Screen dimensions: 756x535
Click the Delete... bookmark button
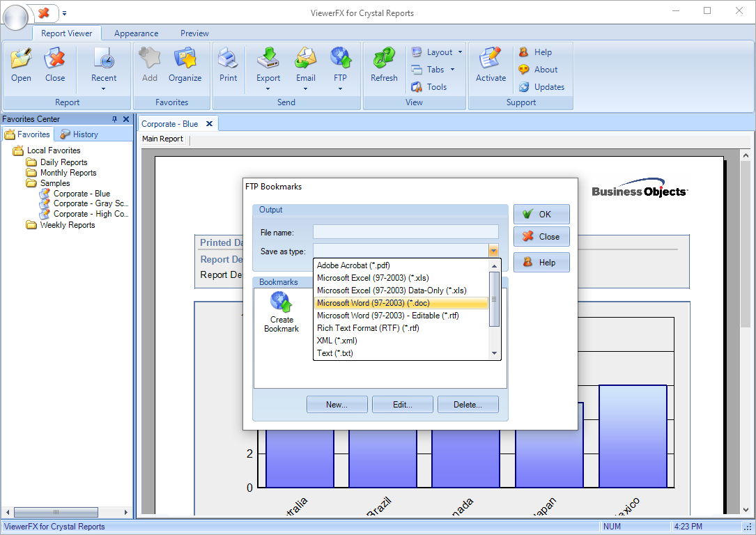click(x=468, y=404)
